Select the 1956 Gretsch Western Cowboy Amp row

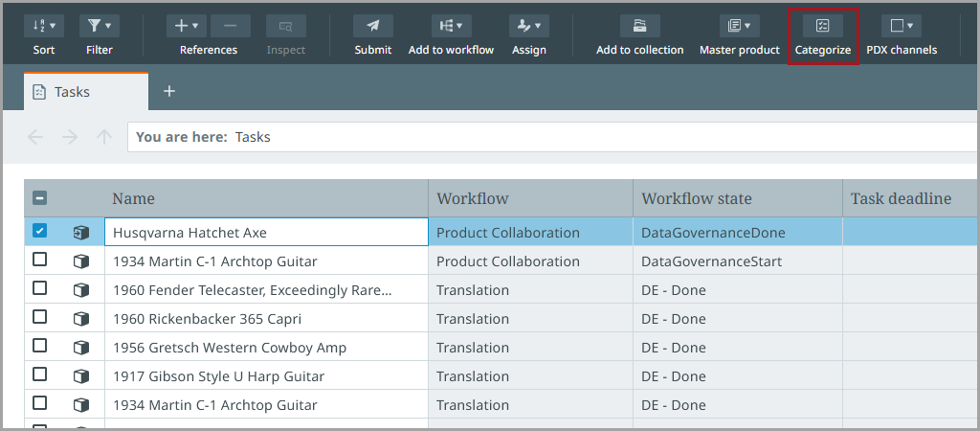[x=230, y=348]
